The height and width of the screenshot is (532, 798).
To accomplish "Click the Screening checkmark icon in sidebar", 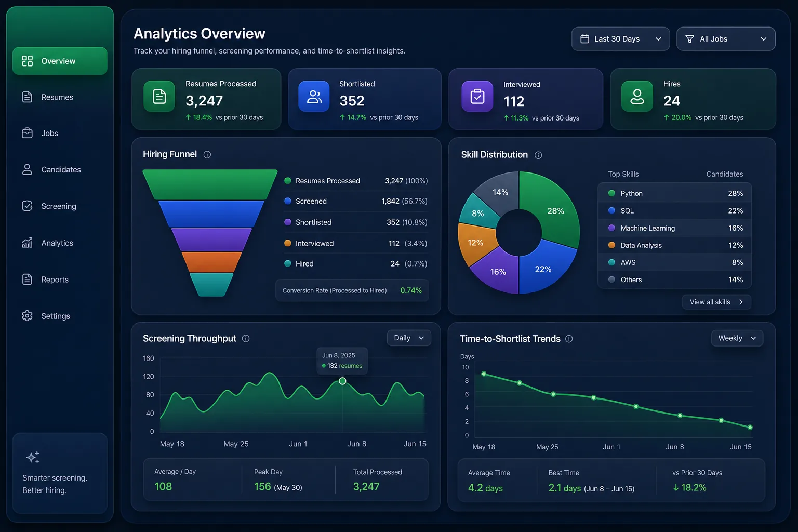I will (27, 206).
